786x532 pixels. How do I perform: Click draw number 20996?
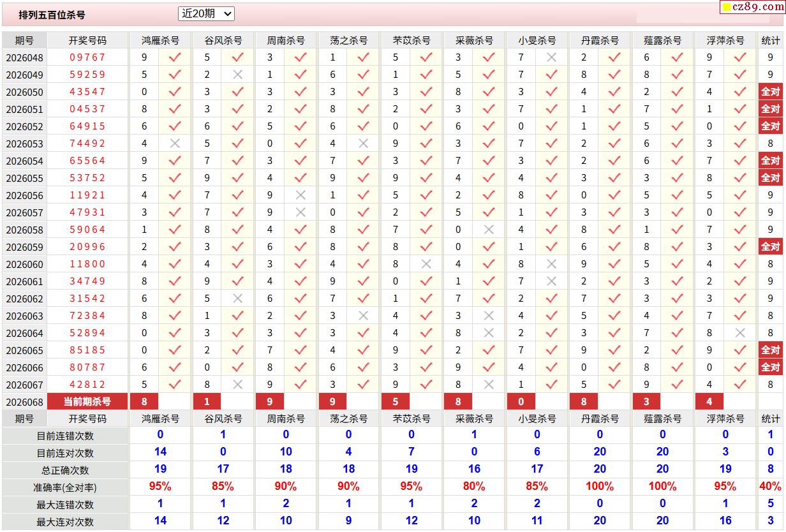[87, 246]
